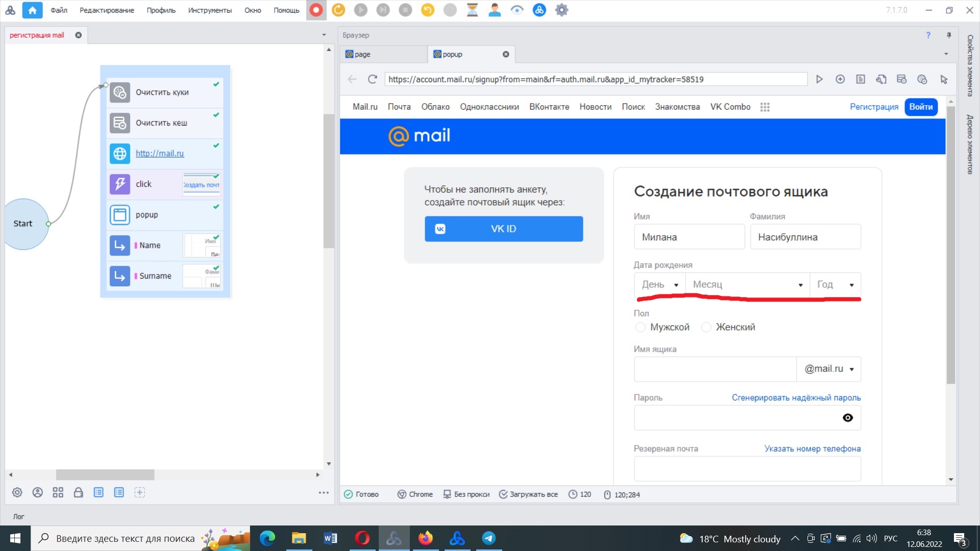Click the Очистить кеш action icon
Viewport: 980px width, 551px height.
[120, 123]
